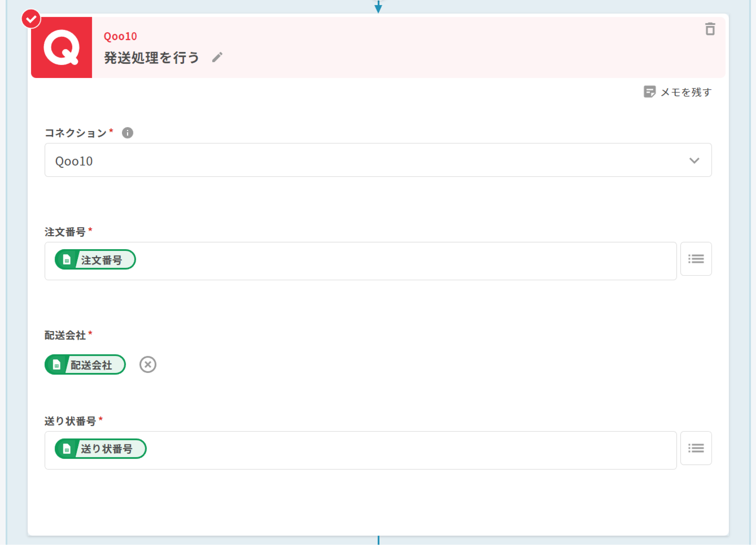Click the step title 発送処理を行う
The image size is (756, 545).
pyautogui.click(x=152, y=58)
